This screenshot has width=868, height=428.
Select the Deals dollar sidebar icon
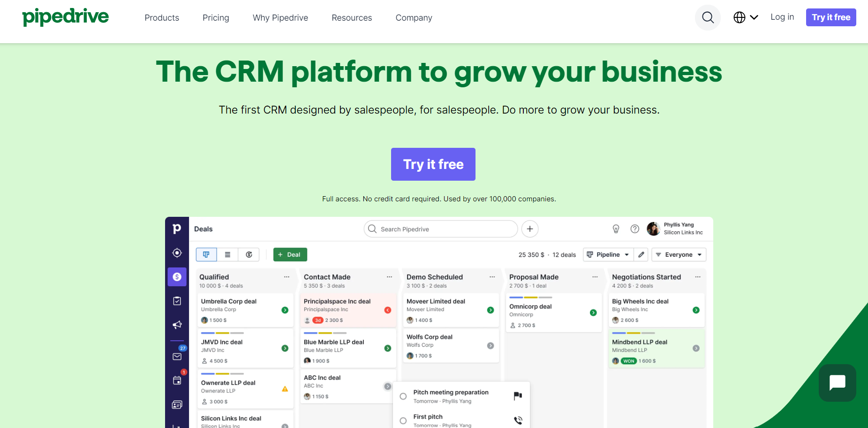(177, 277)
